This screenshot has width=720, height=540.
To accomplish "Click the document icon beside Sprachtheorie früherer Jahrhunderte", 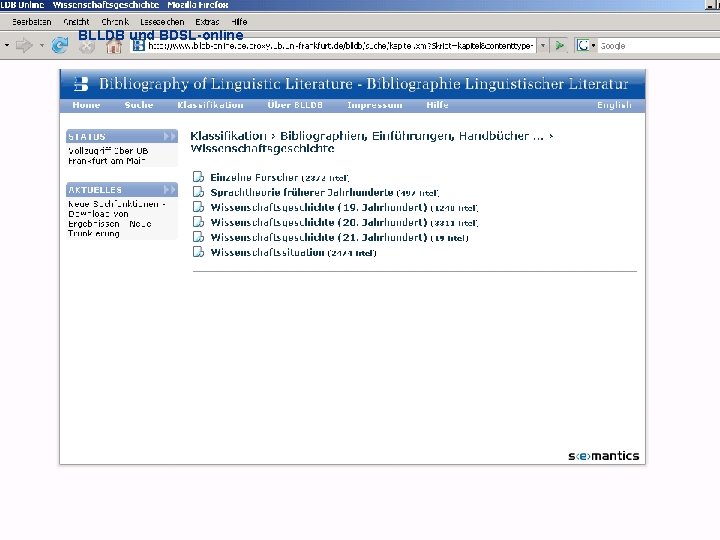I will pos(198,192).
